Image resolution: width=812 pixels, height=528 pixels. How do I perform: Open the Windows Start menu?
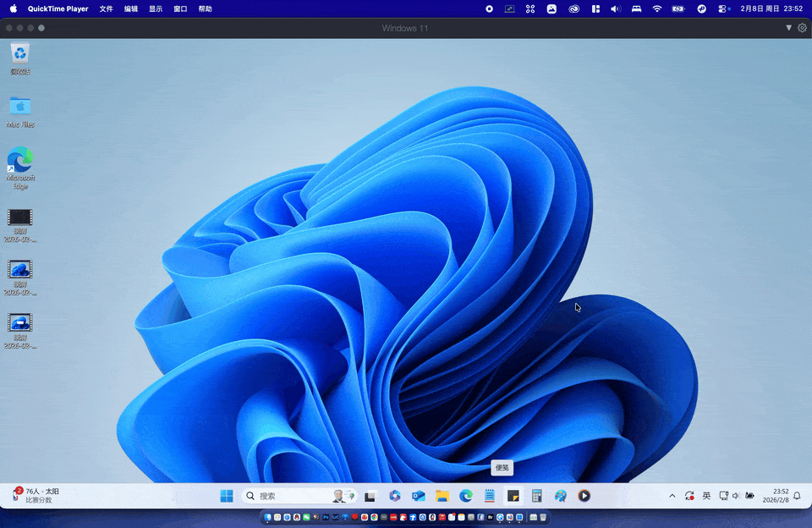pyautogui.click(x=227, y=496)
